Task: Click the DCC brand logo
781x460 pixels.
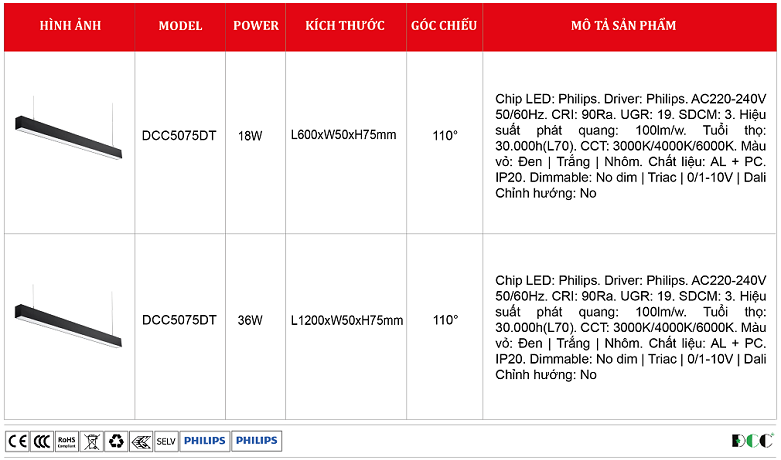Action: 752,440
